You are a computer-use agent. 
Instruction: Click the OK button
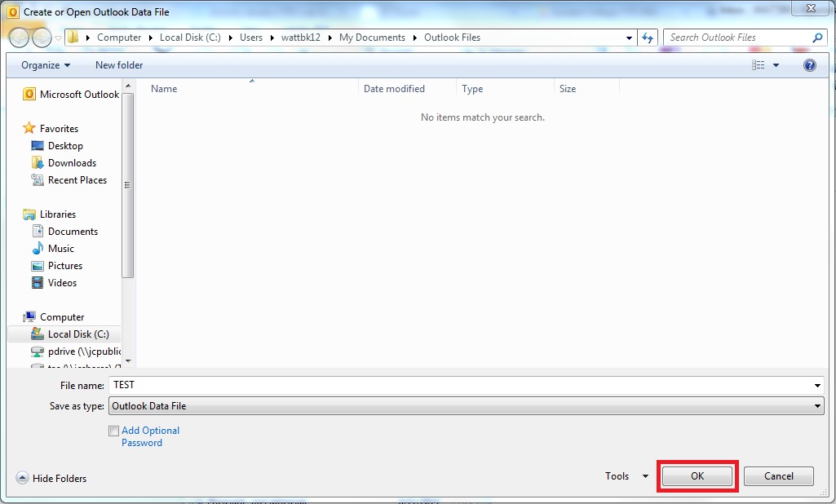click(697, 475)
